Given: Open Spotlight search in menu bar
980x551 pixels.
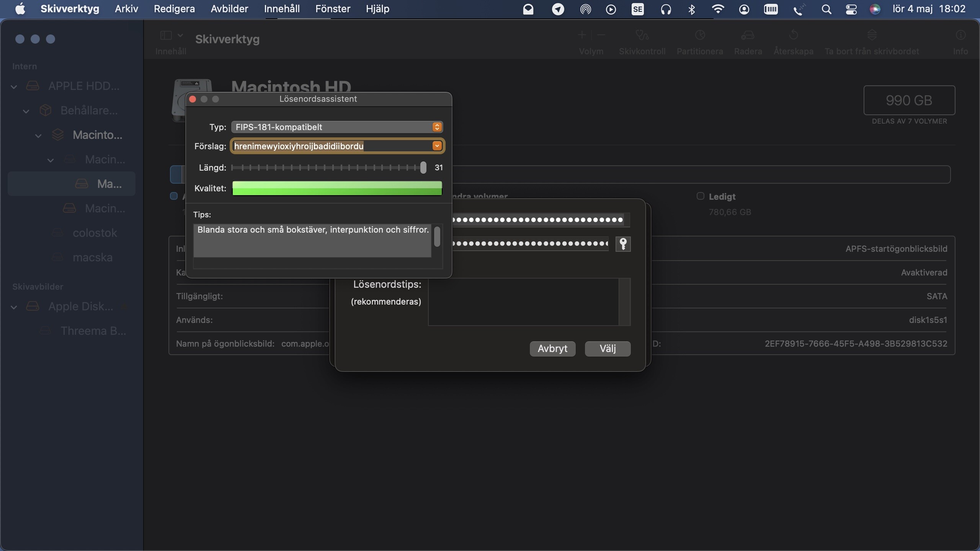Looking at the screenshot, I should point(826,9).
